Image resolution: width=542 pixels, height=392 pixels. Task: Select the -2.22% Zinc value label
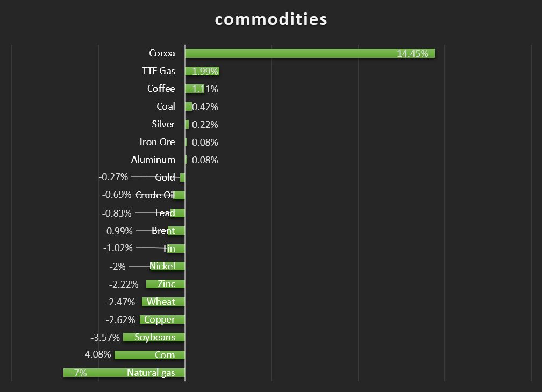pos(124,284)
